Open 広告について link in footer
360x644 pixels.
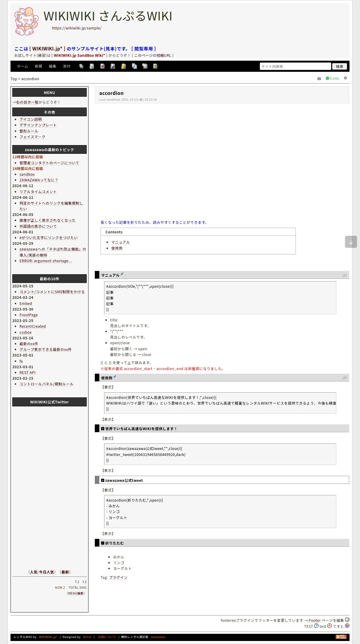[x=107, y=637]
